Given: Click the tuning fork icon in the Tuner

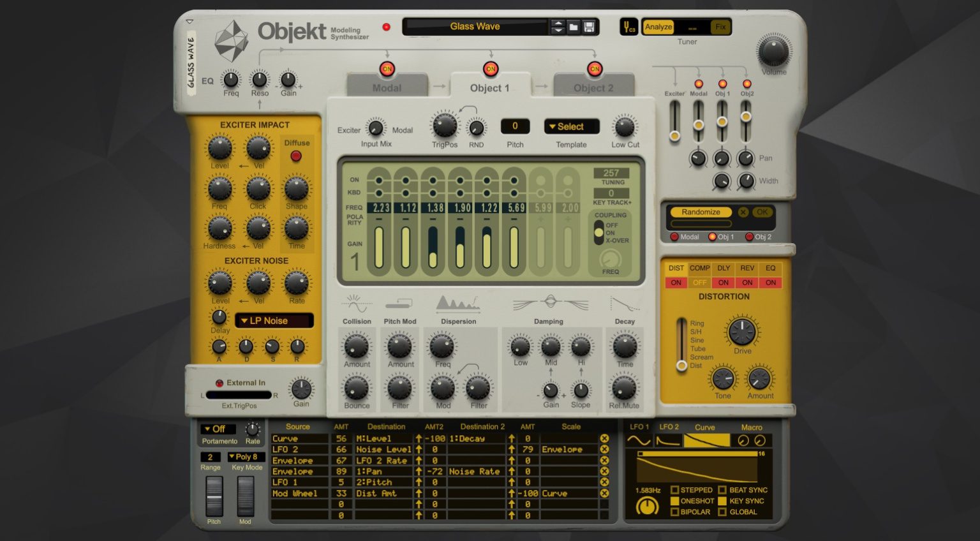Looking at the screenshot, I should [x=629, y=27].
